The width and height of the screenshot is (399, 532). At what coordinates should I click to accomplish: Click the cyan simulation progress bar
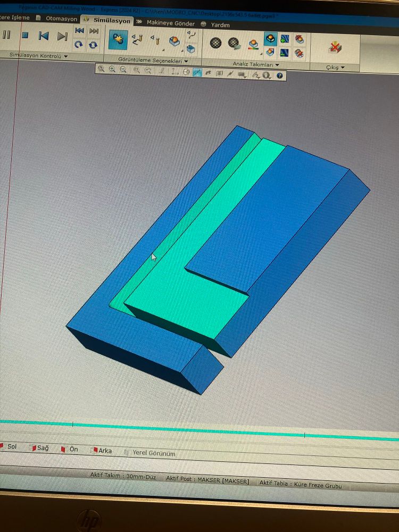click(199, 430)
